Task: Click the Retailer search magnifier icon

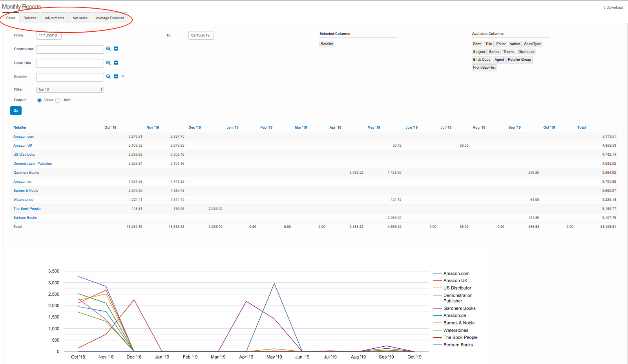Action: 108,76
